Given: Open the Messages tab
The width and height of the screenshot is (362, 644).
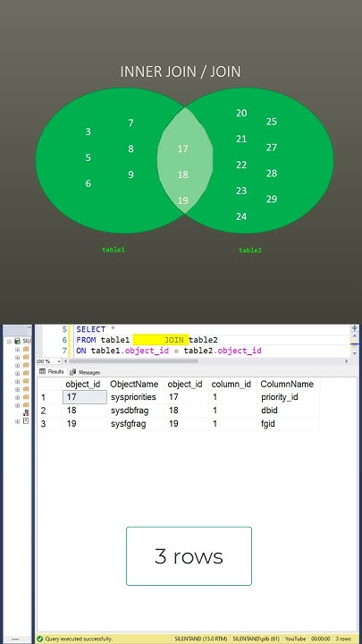Looking at the screenshot, I should (85, 372).
